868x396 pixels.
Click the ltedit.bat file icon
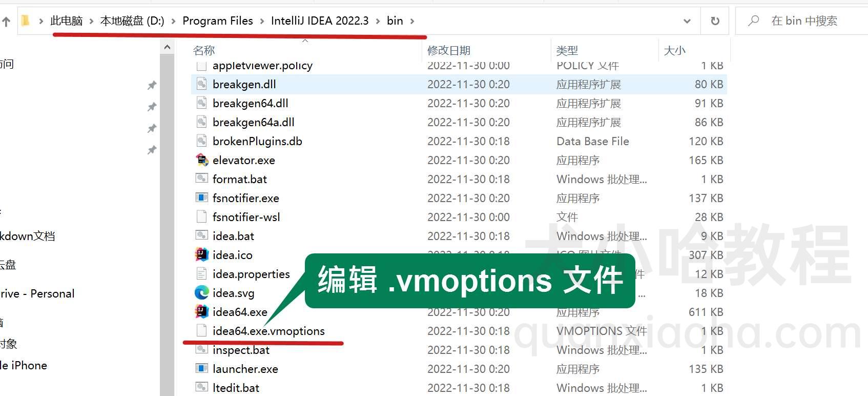[202, 388]
